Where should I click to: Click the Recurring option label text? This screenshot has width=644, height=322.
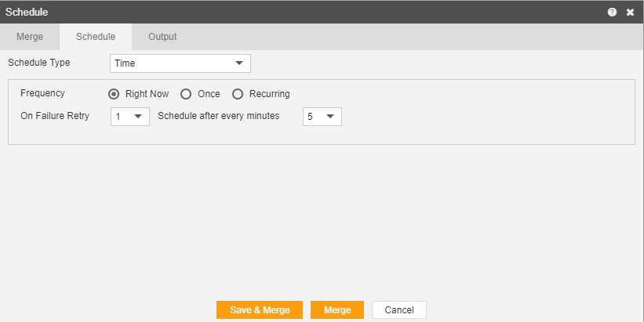269,94
